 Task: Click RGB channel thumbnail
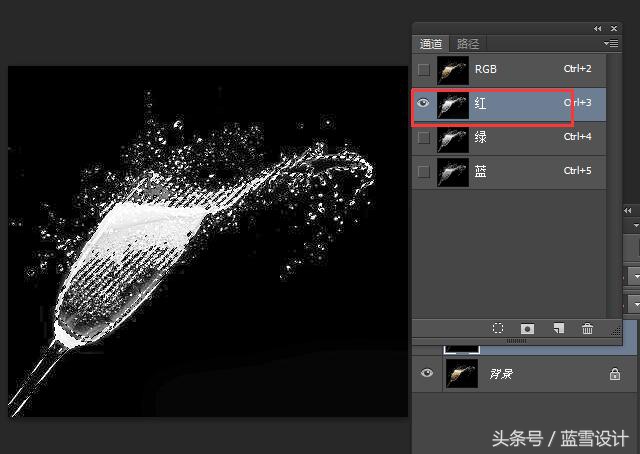453,70
